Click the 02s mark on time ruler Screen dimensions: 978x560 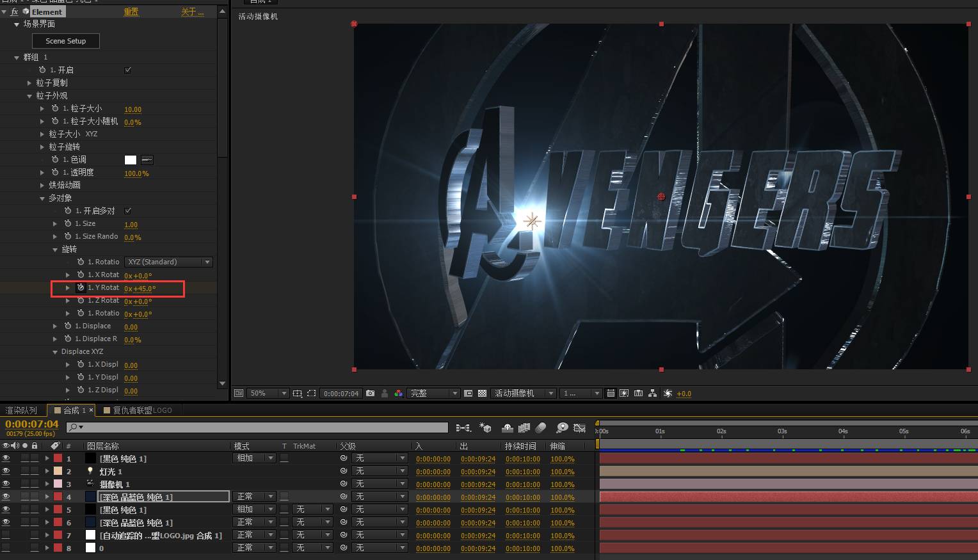[721, 431]
